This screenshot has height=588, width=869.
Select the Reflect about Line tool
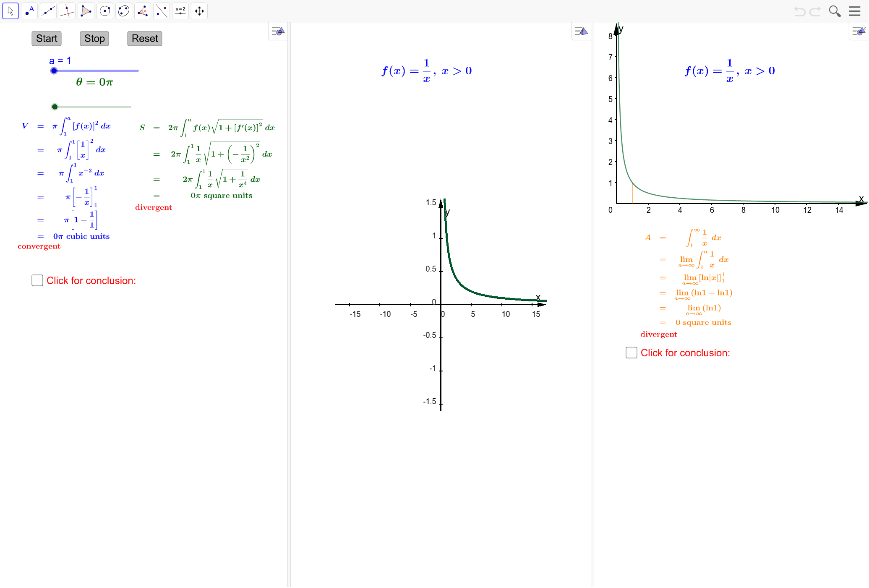[162, 11]
